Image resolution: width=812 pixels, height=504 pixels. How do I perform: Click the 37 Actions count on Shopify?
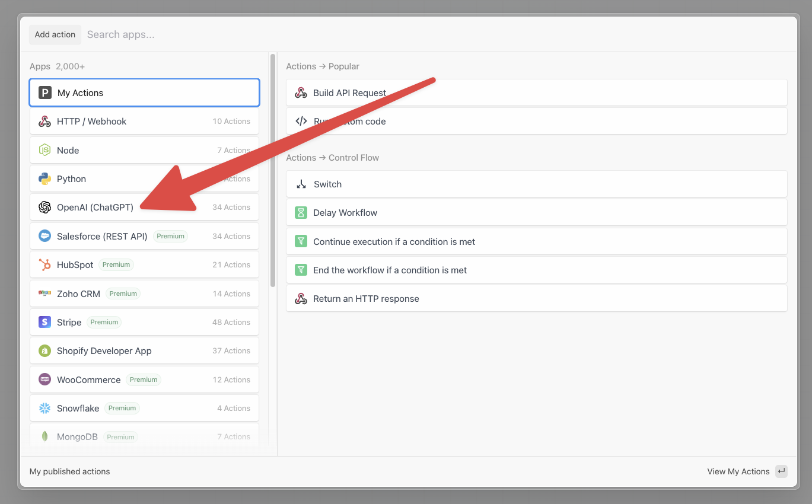(x=231, y=351)
